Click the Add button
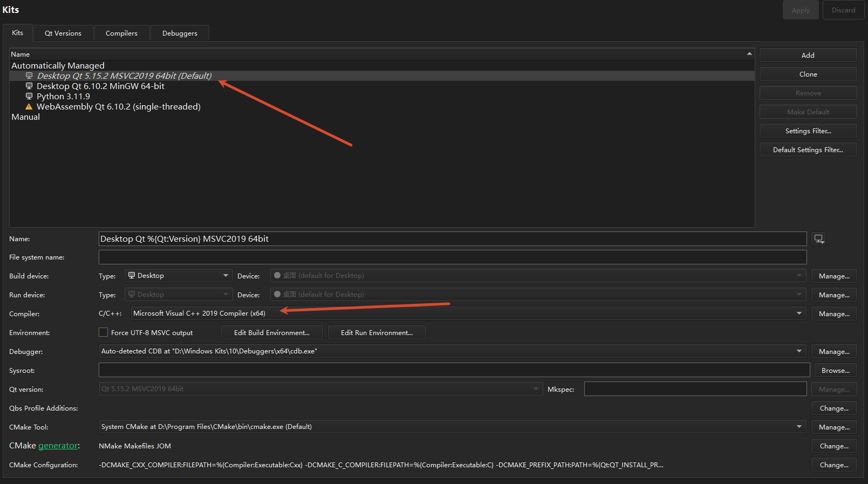Image resolution: width=868 pixels, height=484 pixels. 808,55
